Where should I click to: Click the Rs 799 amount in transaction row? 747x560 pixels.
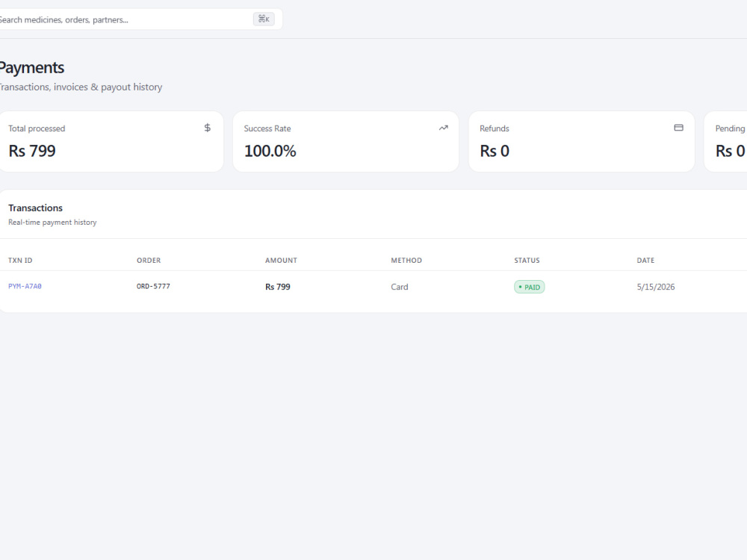point(278,287)
